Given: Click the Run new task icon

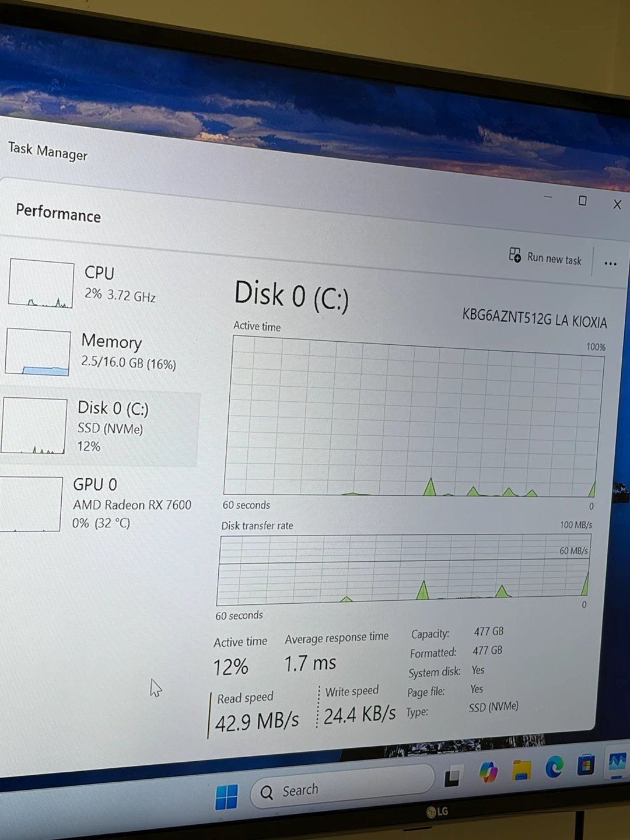Looking at the screenshot, I should click(514, 255).
